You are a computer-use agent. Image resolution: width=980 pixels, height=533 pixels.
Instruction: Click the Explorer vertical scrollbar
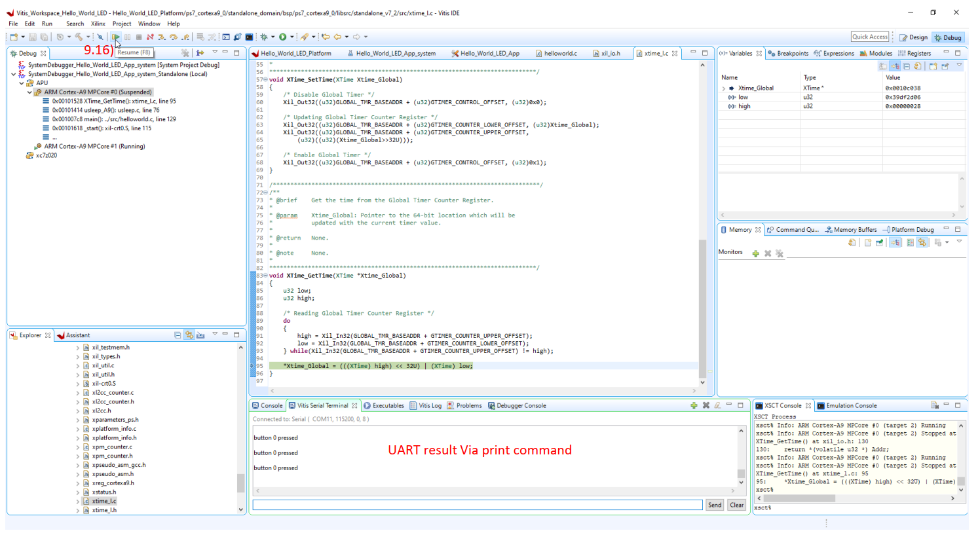[240, 483]
